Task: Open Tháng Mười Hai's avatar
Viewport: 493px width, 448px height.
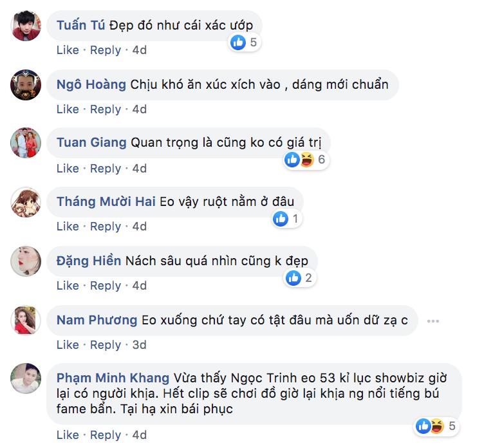Action: [x=26, y=202]
